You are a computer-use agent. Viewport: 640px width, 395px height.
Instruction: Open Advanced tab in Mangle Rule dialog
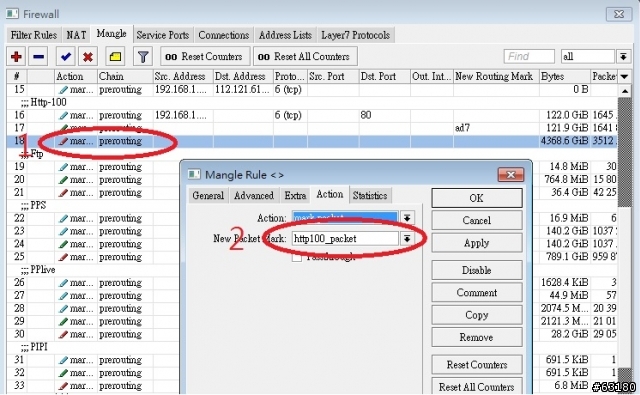254,195
